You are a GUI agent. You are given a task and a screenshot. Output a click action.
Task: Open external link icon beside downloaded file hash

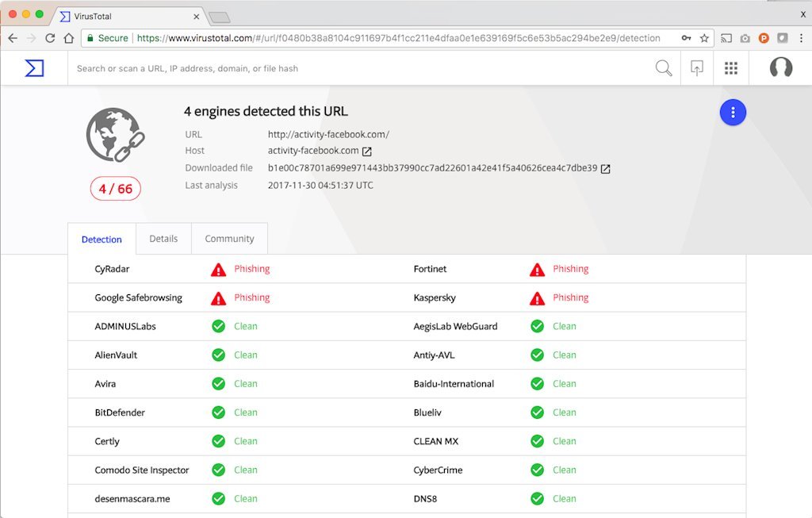pos(606,169)
